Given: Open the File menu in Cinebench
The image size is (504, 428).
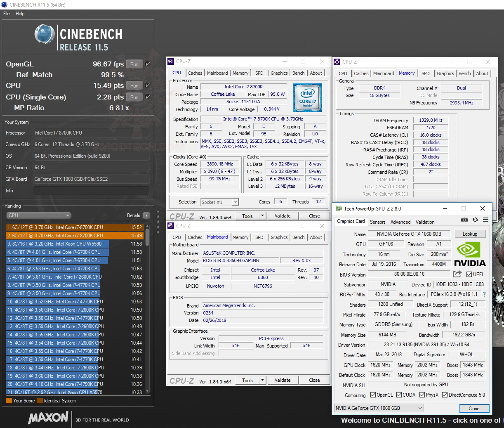Looking at the screenshot, I should pyautogui.click(x=6, y=14).
